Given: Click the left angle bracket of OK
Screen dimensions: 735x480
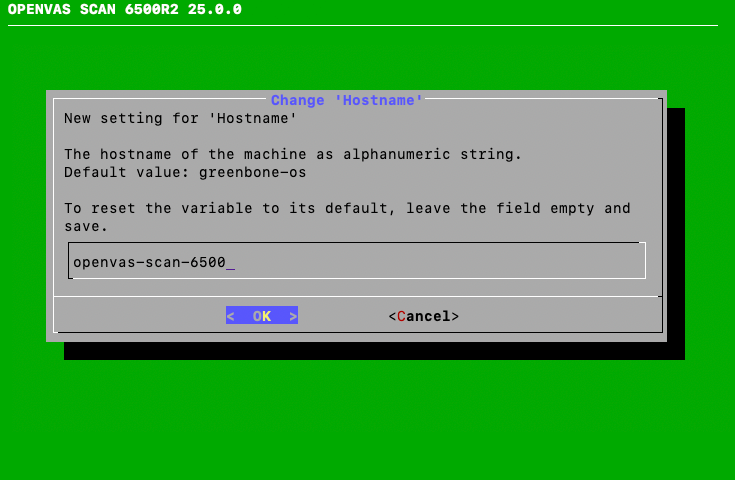Looking at the screenshot, I should pos(231,316).
